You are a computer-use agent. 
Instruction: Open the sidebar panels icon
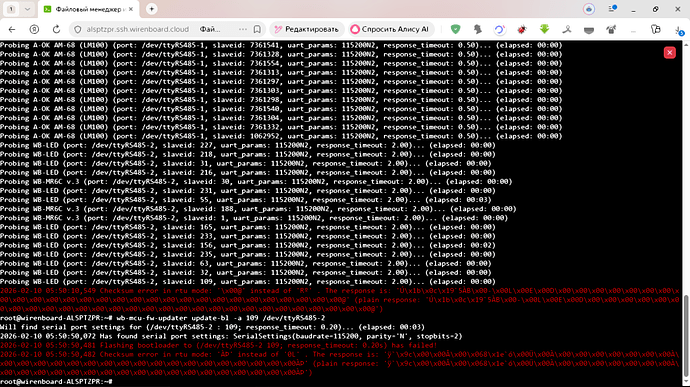click(x=656, y=29)
